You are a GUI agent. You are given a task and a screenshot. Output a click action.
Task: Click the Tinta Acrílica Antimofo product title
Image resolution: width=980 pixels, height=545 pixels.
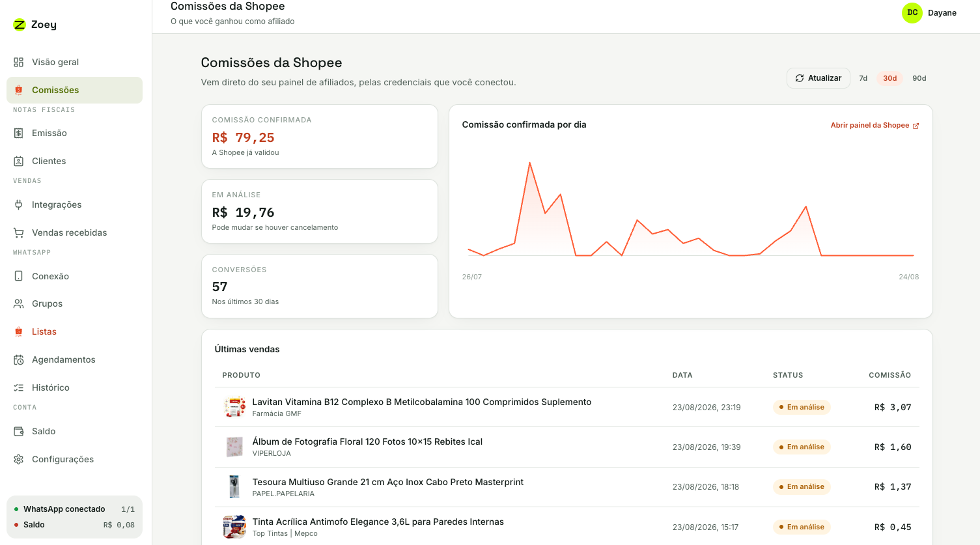pos(378,522)
